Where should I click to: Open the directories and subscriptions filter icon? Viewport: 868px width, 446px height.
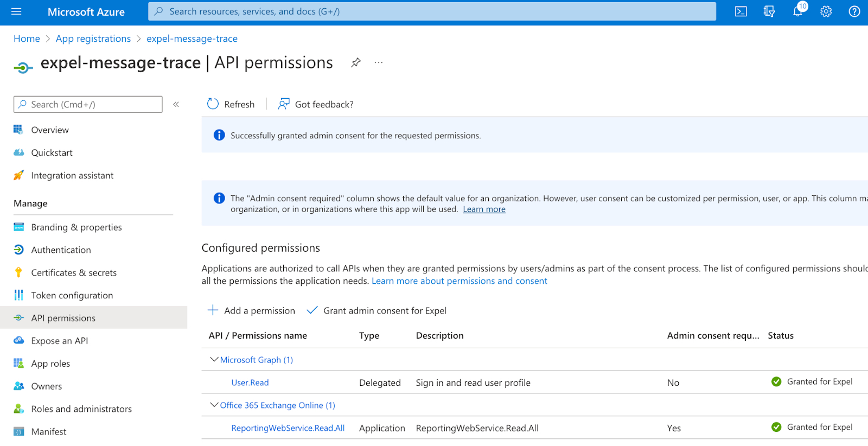point(769,11)
